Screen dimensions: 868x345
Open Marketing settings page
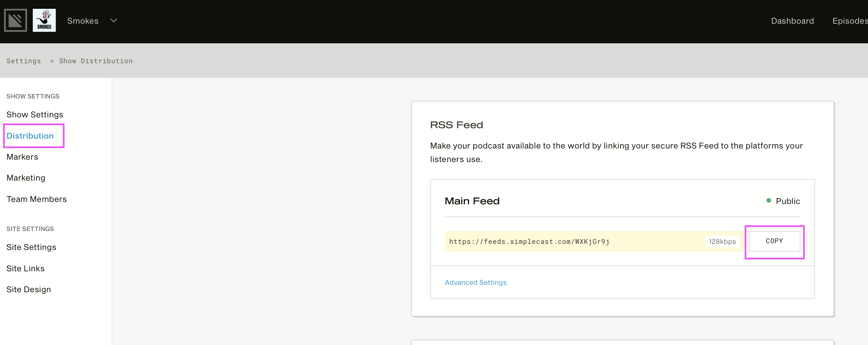[x=26, y=178]
